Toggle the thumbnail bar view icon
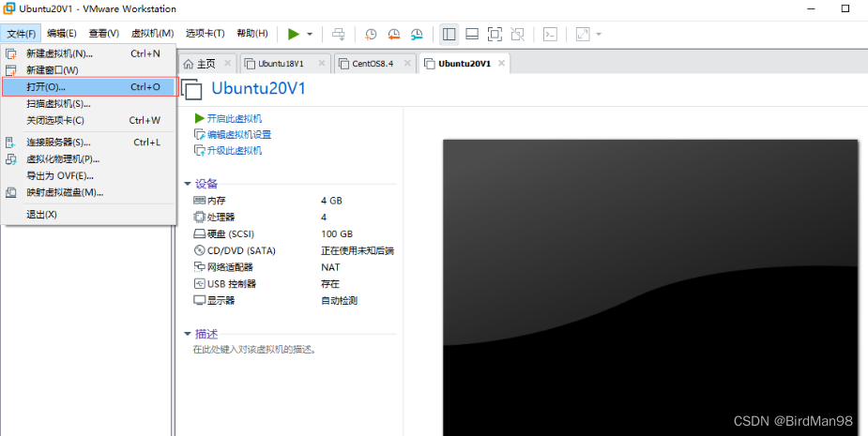The height and width of the screenshot is (436, 868). pyautogui.click(x=472, y=35)
